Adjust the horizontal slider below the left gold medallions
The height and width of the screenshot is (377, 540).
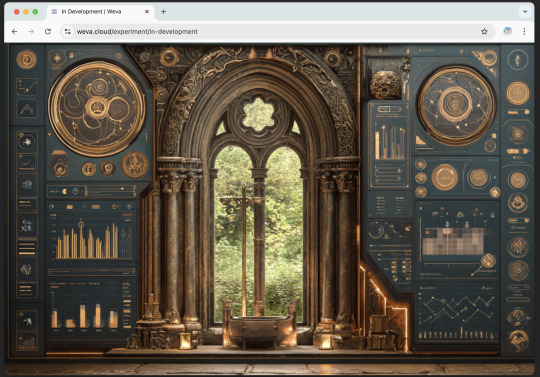click(110, 189)
